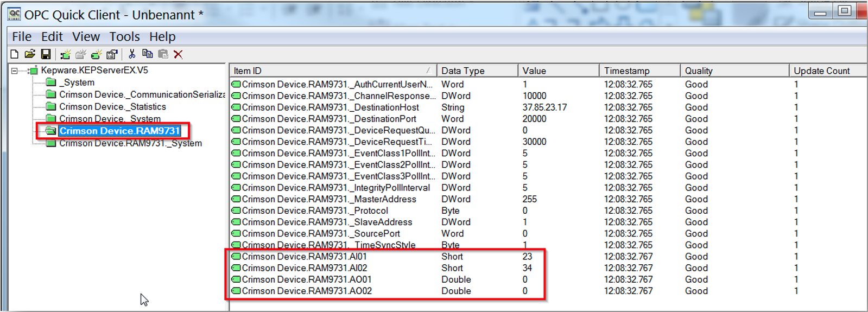Click green tag icon beside RAM9731.AO01
The image size is (868, 312).
point(236,279)
